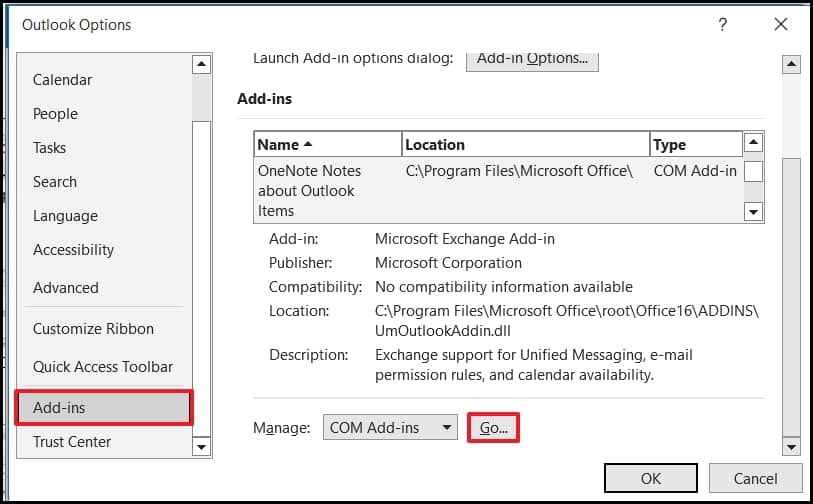Close the Outlook Options dialog
This screenshot has width=813, height=504.
pyautogui.click(x=780, y=24)
